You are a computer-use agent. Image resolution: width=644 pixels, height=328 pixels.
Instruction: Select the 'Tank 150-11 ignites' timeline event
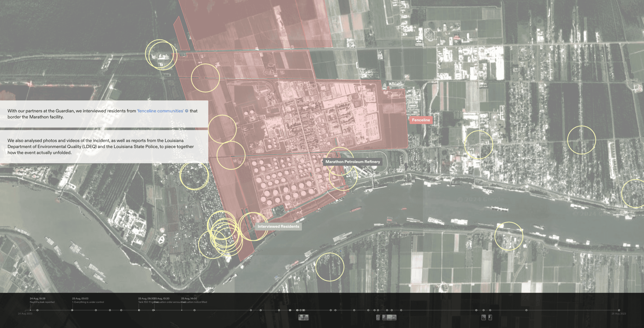pyautogui.click(x=139, y=310)
